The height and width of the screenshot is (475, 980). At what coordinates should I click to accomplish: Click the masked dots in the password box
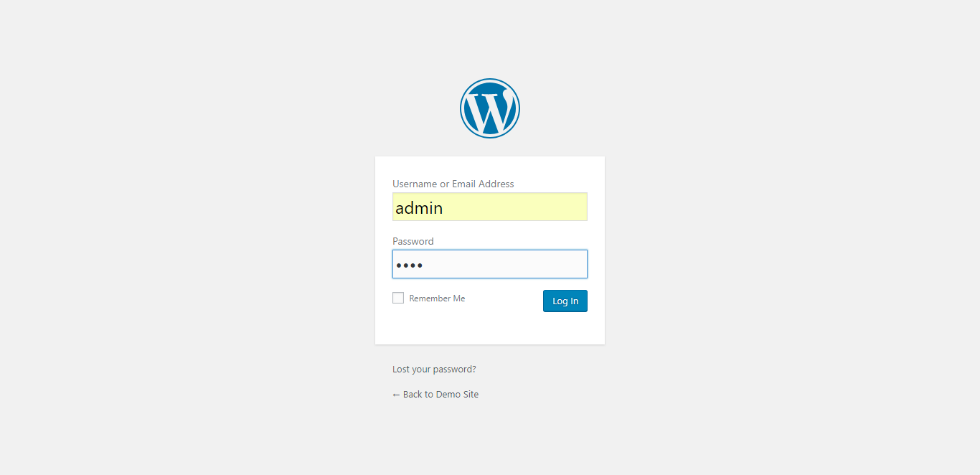[x=409, y=265]
